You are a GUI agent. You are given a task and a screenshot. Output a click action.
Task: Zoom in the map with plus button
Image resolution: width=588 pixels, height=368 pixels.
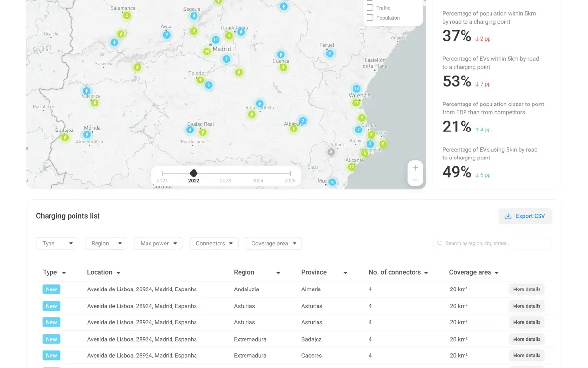(x=415, y=168)
